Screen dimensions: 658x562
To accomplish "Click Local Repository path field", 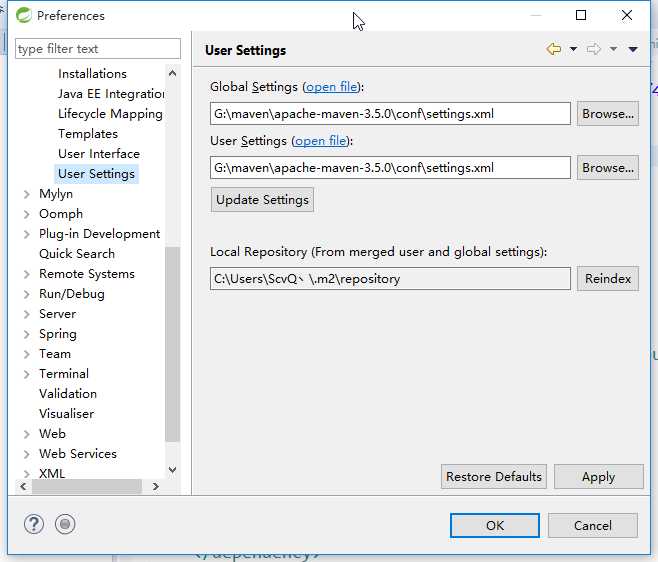I will 390,279.
